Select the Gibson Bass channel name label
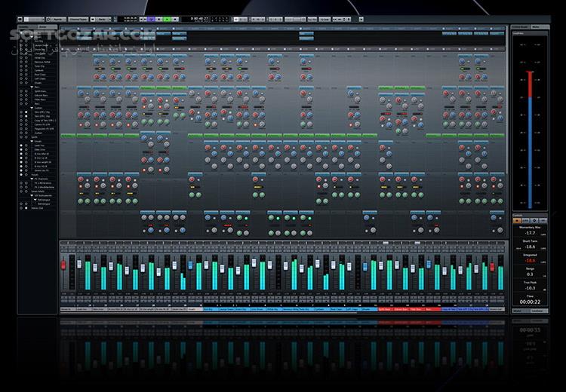The image size is (566, 392). pos(401,309)
